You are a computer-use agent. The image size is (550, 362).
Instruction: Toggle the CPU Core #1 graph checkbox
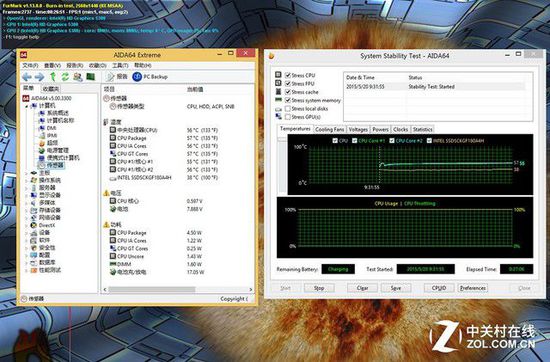[355, 141]
